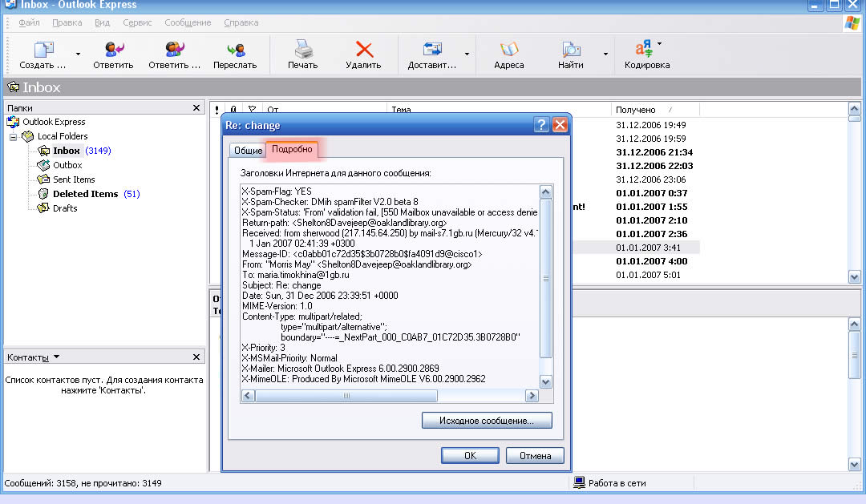Viewport: 866px width, 504px height.
Task: Expand the Контакты dropdown in contacts pane
Action: coord(56,357)
